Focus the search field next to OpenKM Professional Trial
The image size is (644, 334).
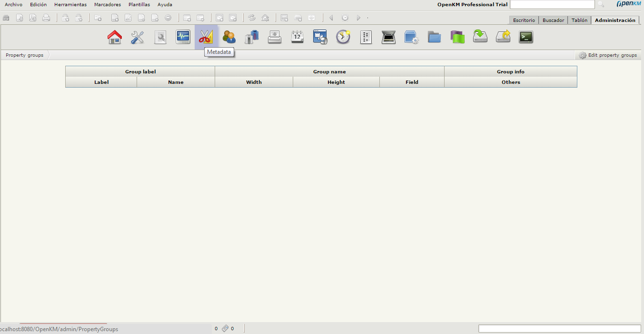tap(552, 5)
